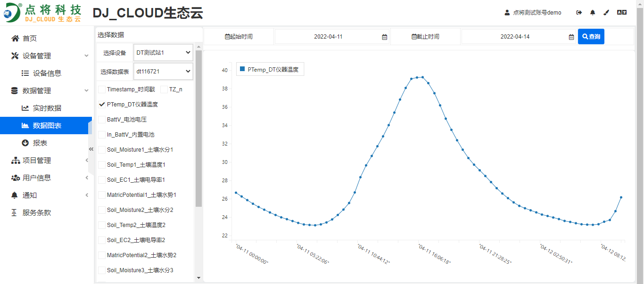Open the 选择设备 device dropdown

pyautogui.click(x=163, y=53)
